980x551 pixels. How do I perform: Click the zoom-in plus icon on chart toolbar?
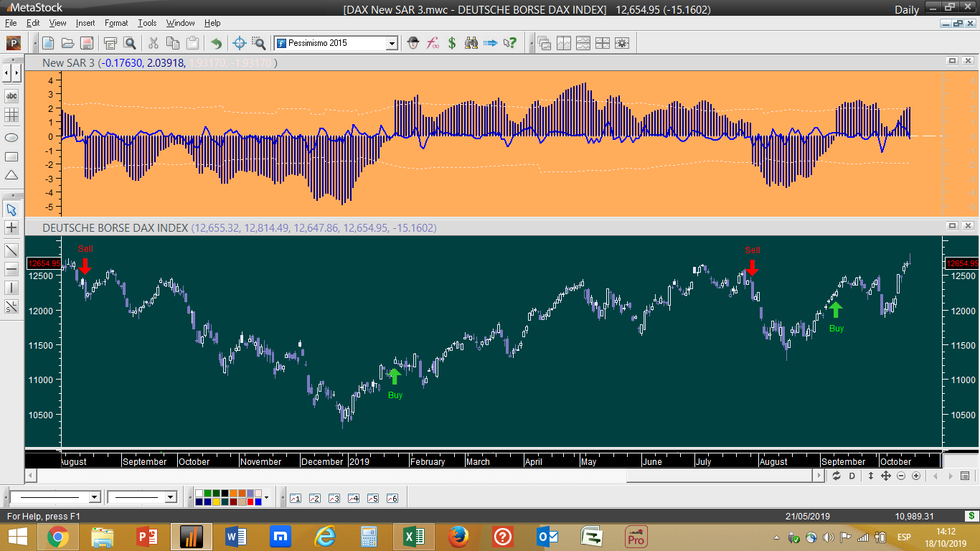point(916,476)
